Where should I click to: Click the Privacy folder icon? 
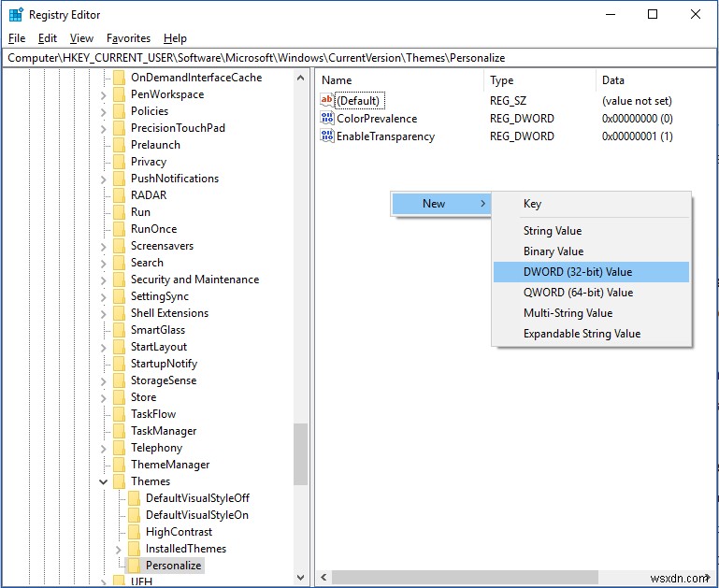click(120, 162)
